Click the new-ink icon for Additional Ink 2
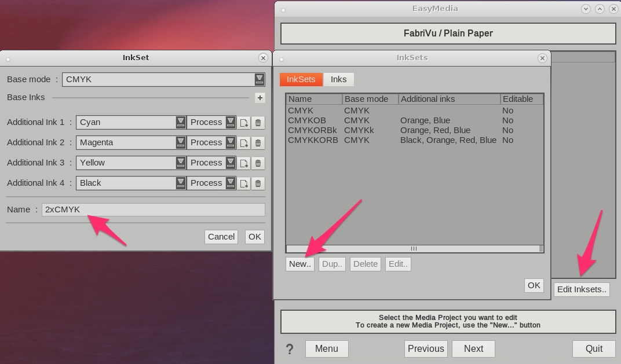621x364 pixels. (244, 143)
